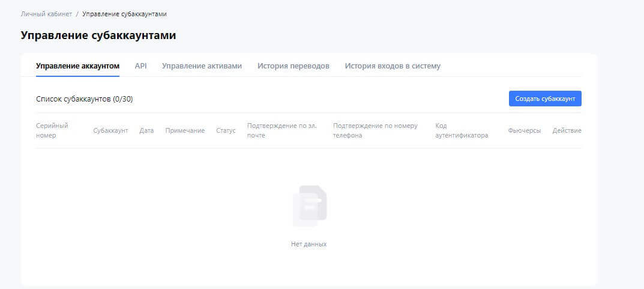Go to the История переводов tab
This screenshot has width=644, height=289.
click(x=293, y=66)
